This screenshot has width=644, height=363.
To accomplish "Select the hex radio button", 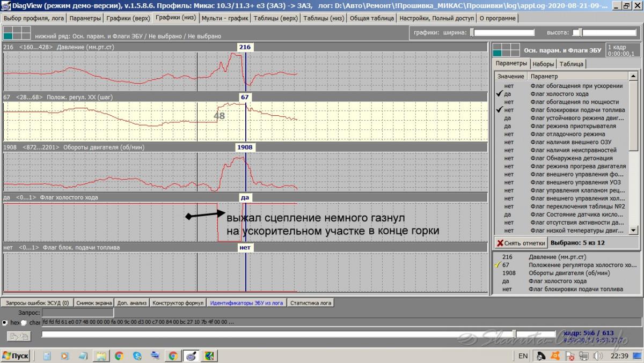I will tap(5, 322).
